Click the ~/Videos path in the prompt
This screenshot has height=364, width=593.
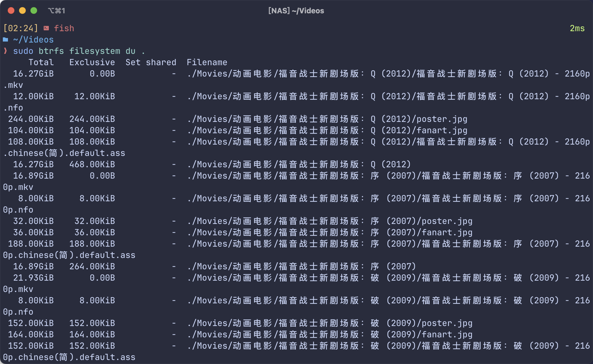coord(33,39)
